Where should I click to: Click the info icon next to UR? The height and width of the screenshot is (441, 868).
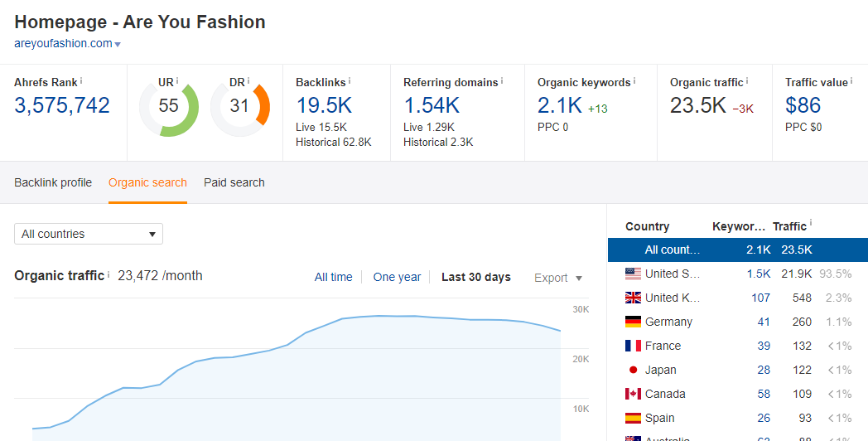[x=178, y=80]
